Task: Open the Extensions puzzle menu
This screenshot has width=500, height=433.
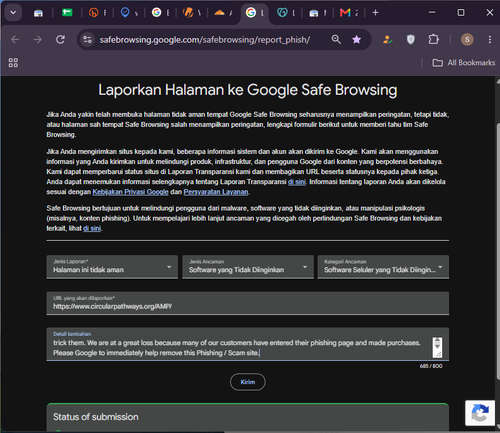Action: pyautogui.click(x=433, y=40)
